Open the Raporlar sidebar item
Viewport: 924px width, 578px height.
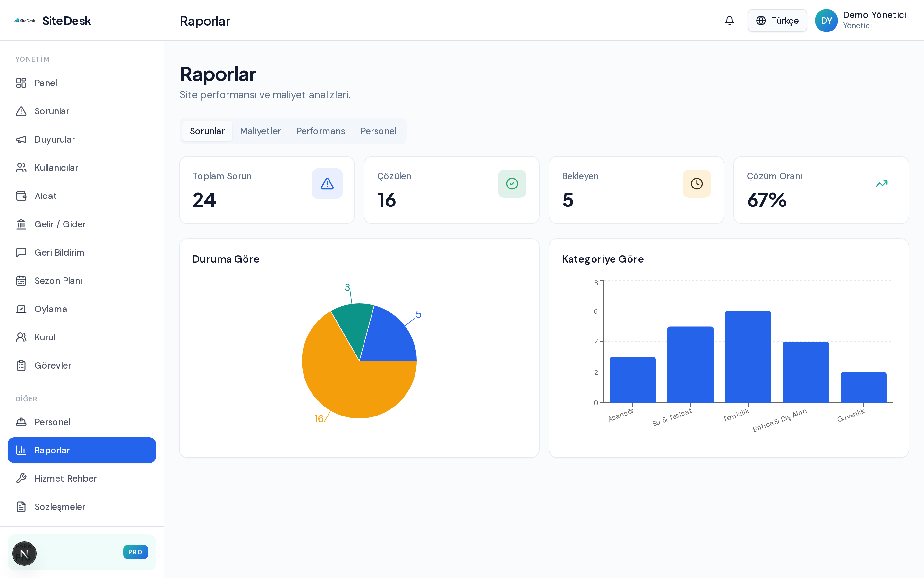tap(82, 450)
